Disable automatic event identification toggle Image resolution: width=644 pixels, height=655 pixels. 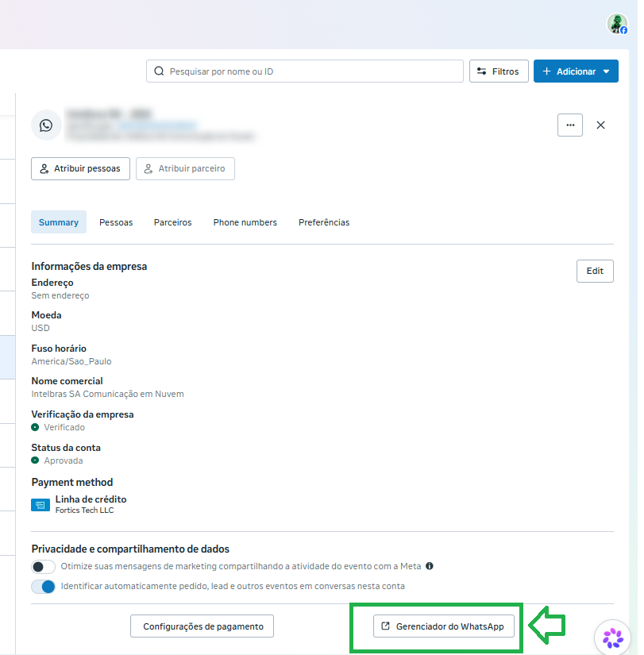click(x=43, y=587)
